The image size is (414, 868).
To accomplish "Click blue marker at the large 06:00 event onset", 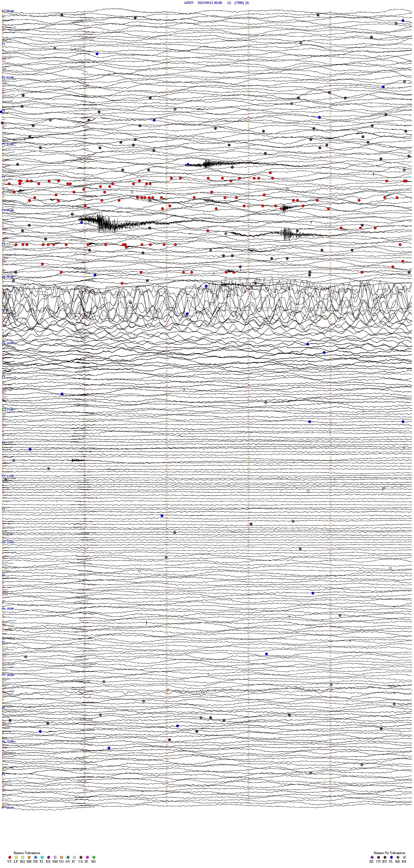I will pos(81,222).
